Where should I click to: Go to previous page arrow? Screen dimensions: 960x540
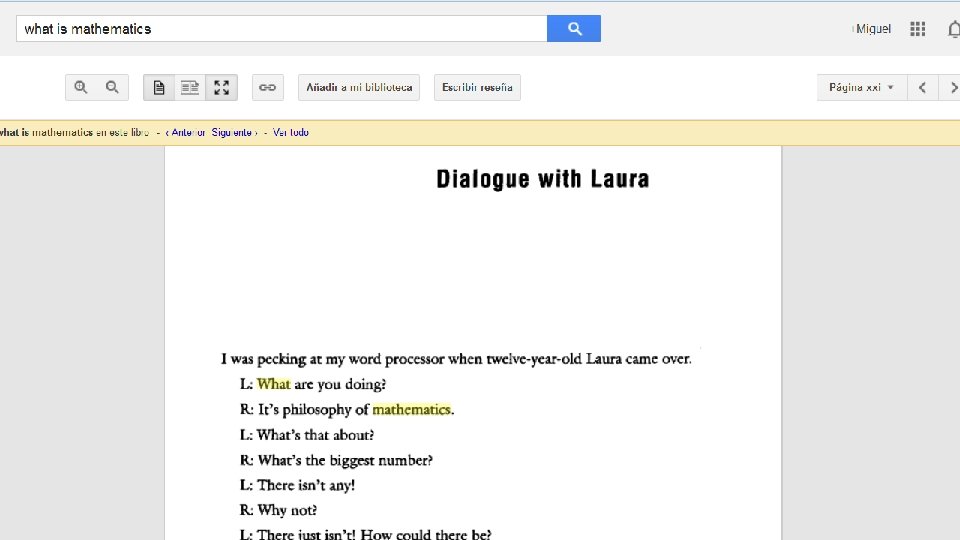point(922,88)
